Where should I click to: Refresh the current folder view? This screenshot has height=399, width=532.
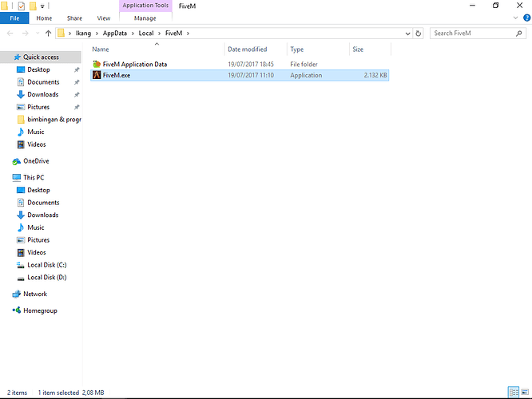pos(419,34)
